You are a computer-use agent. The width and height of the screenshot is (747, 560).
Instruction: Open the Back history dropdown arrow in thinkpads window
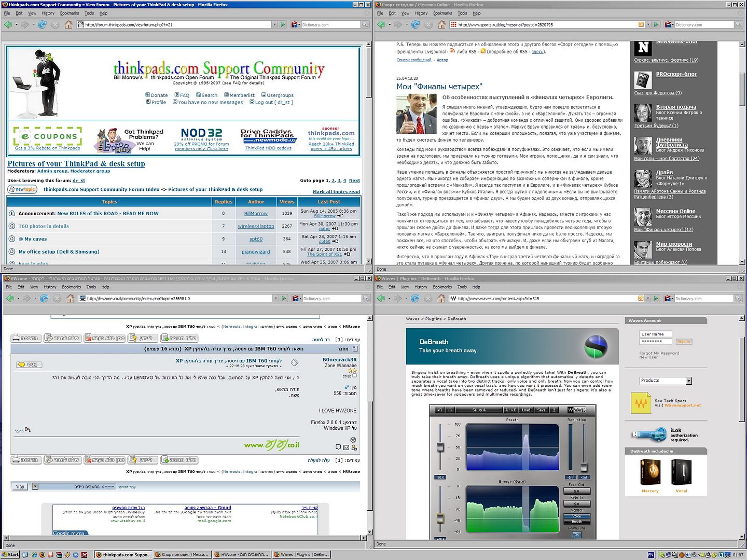click(16, 24)
